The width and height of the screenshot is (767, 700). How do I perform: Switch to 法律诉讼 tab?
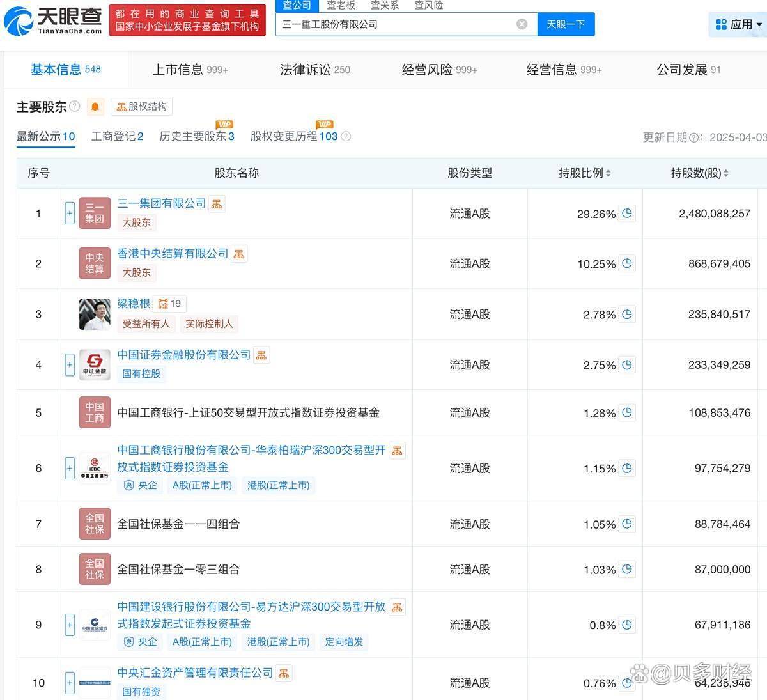pos(314,70)
